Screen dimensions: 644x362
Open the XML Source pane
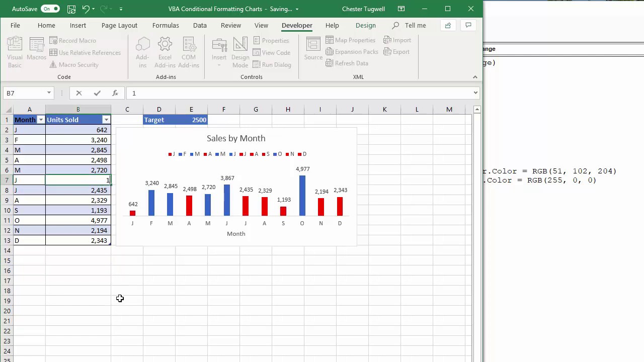(x=313, y=49)
